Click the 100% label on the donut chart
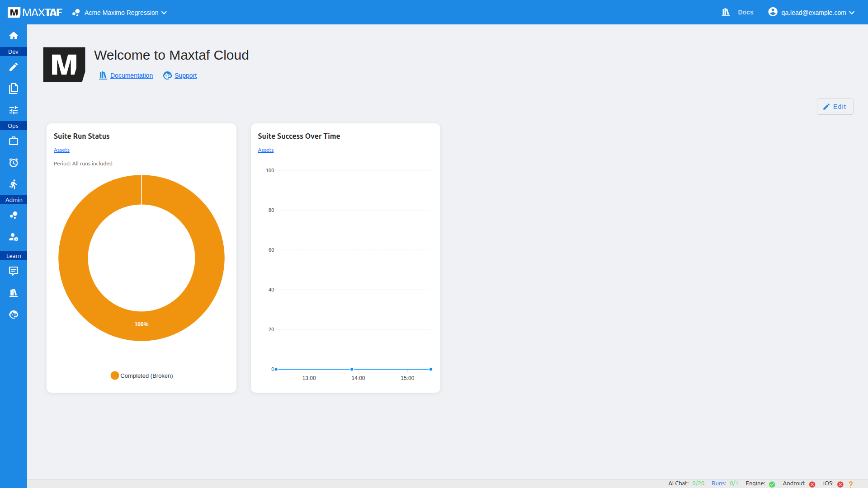The height and width of the screenshot is (488, 868). (142, 324)
